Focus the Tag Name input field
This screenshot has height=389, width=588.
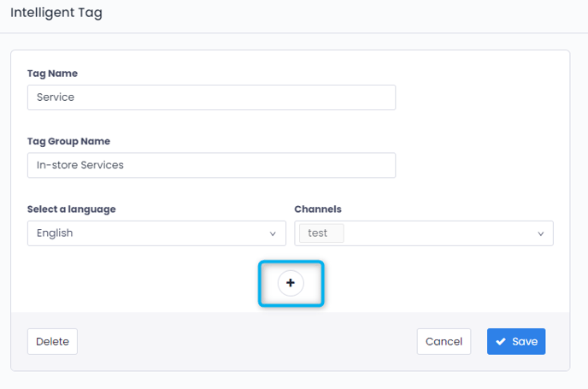pyautogui.click(x=211, y=97)
